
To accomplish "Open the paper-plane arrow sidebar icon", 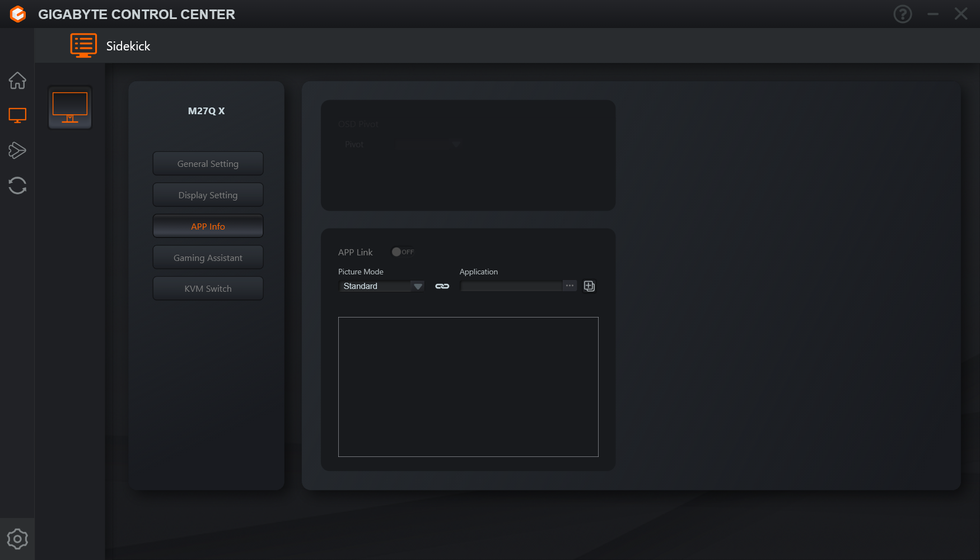I will click(17, 150).
